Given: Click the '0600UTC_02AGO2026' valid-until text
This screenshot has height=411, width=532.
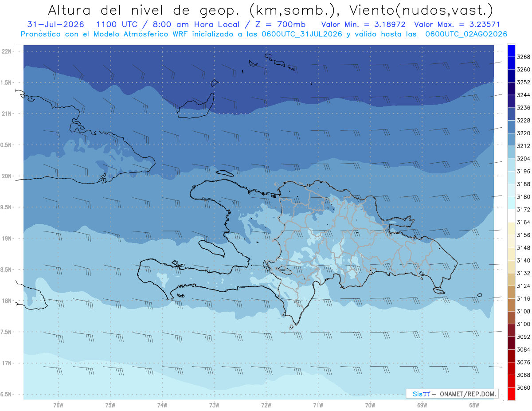Looking at the screenshot, I should coord(466,34).
